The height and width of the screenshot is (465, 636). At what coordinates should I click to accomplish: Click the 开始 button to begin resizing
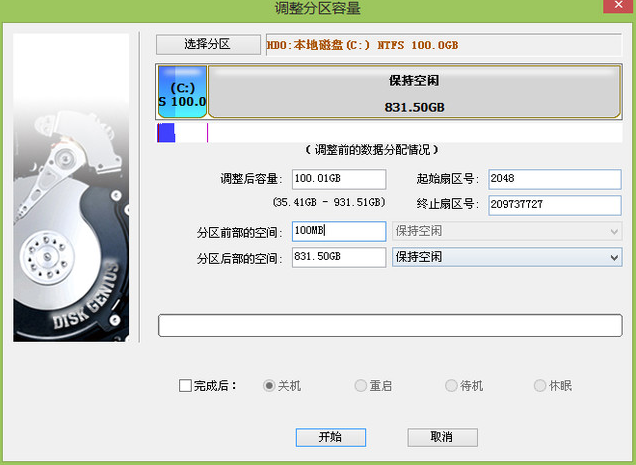click(331, 437)
